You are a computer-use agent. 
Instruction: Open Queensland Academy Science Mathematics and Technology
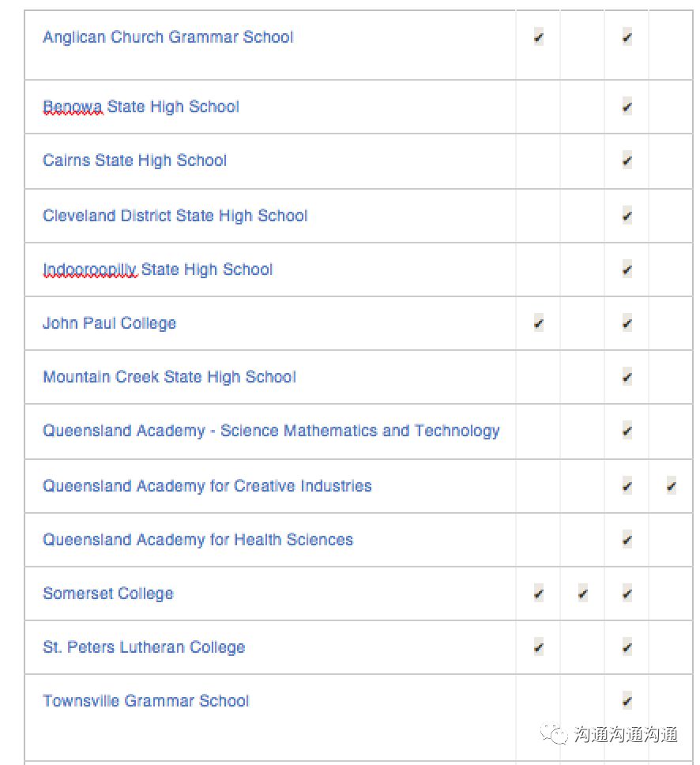point(271,431)
